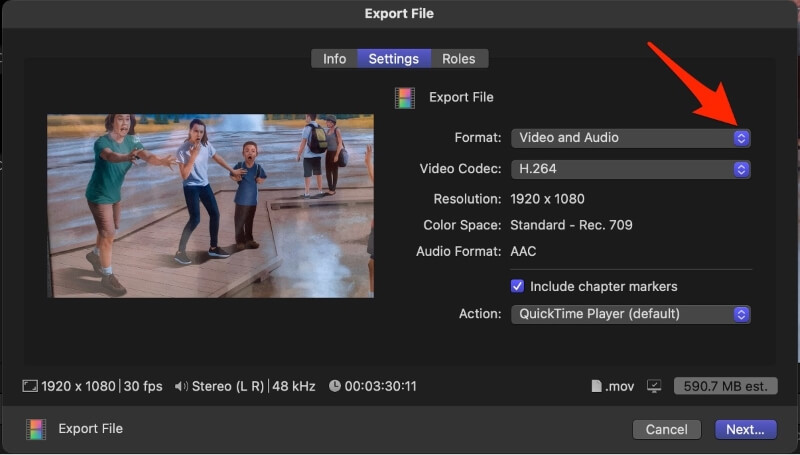Click the Next… button

[745, 429]
